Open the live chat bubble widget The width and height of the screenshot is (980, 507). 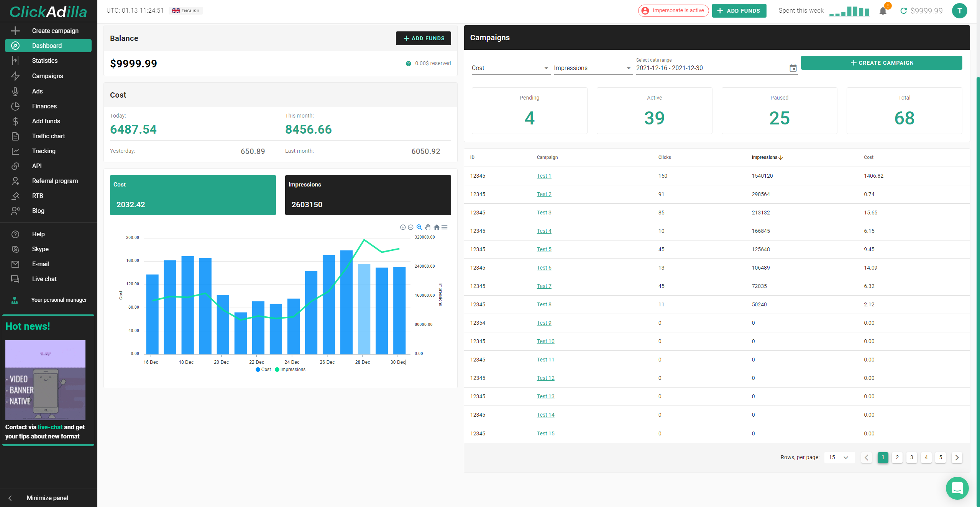pyautogui.click(x=957, y=488)
